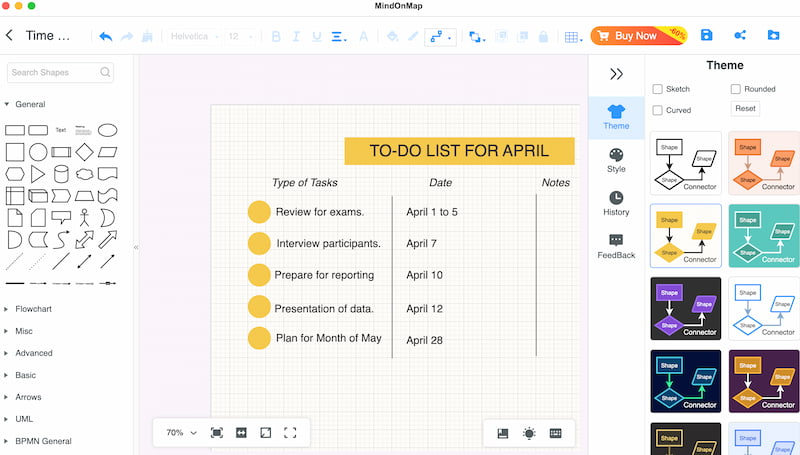Click the sun brightness icon
The height and width of the screenshot is (455, 800).
click(529, 434)
